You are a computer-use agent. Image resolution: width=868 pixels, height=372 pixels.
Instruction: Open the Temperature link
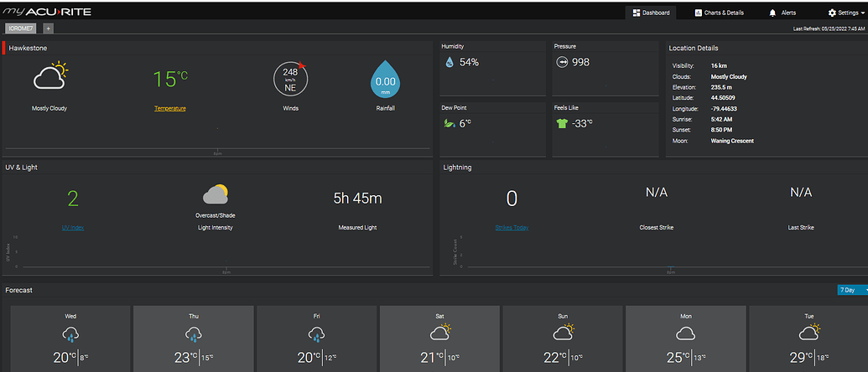170,108
